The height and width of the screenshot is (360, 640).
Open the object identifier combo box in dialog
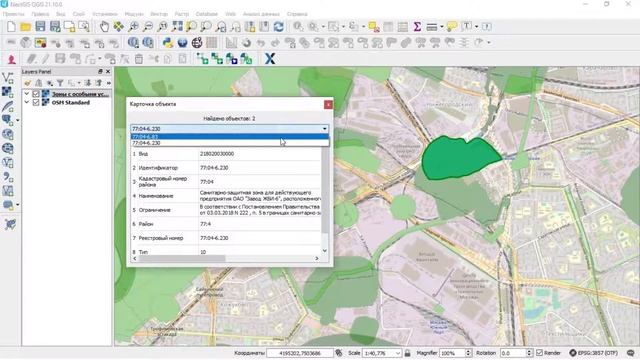229,129
